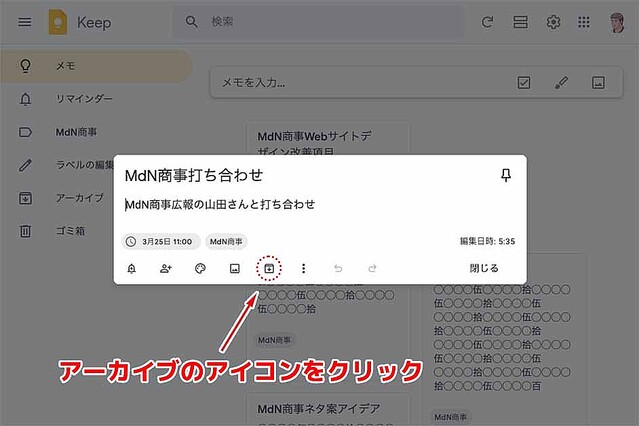Click the bell icon beside リマインダー
This screenshot has width=639, height=426.
tap(25, 99)
